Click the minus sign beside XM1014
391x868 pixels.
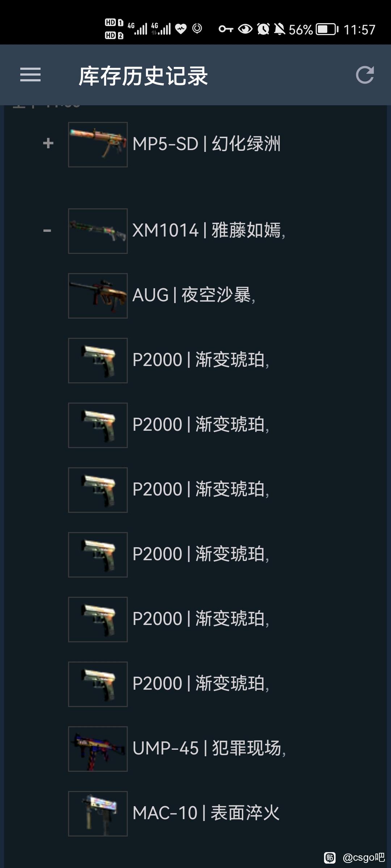(47, 230)
